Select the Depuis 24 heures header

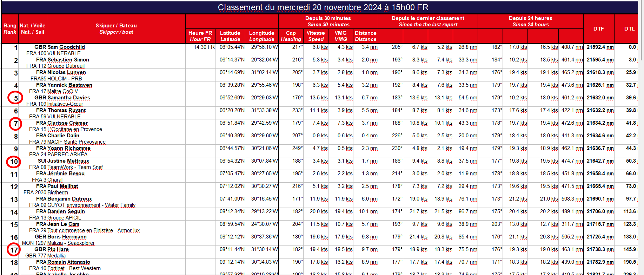pos(530,21)
